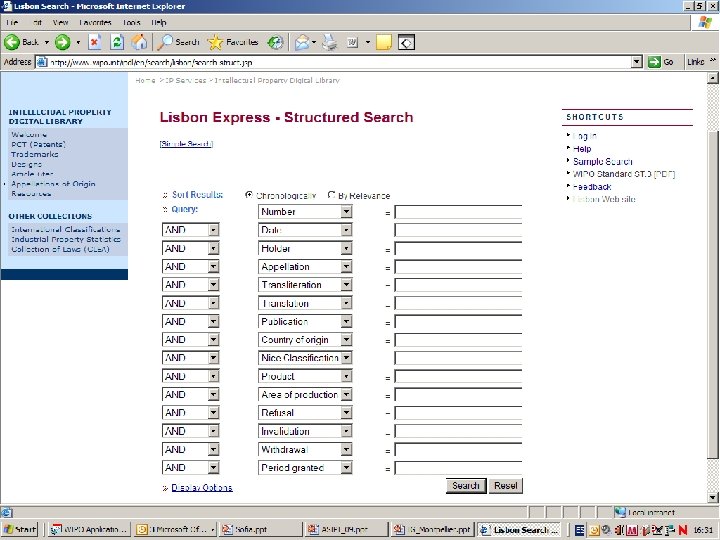Open the Favorites star button

pyautogui.click(x=233, y=42)
